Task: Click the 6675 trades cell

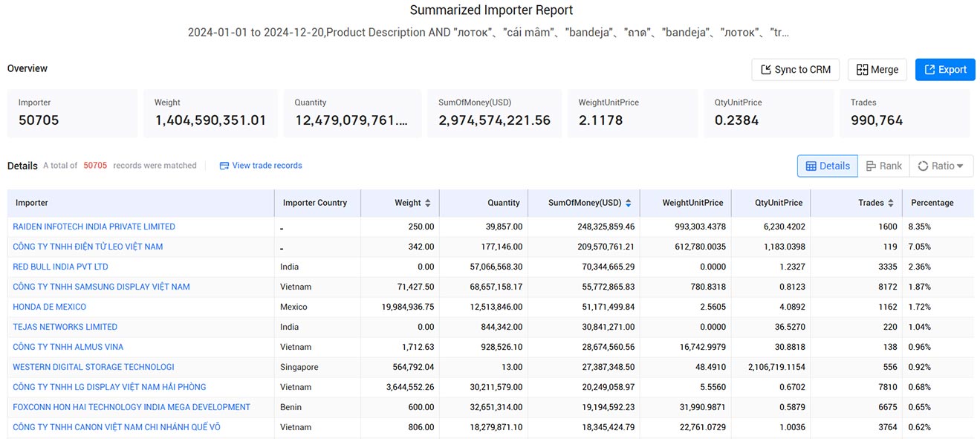Action: pos(887,407)
